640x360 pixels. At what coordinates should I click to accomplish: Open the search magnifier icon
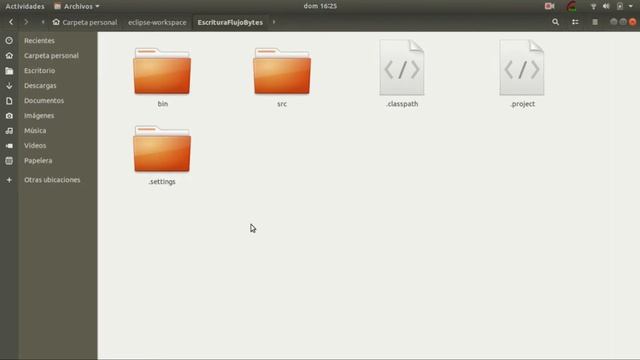click(x=556, y=22)
